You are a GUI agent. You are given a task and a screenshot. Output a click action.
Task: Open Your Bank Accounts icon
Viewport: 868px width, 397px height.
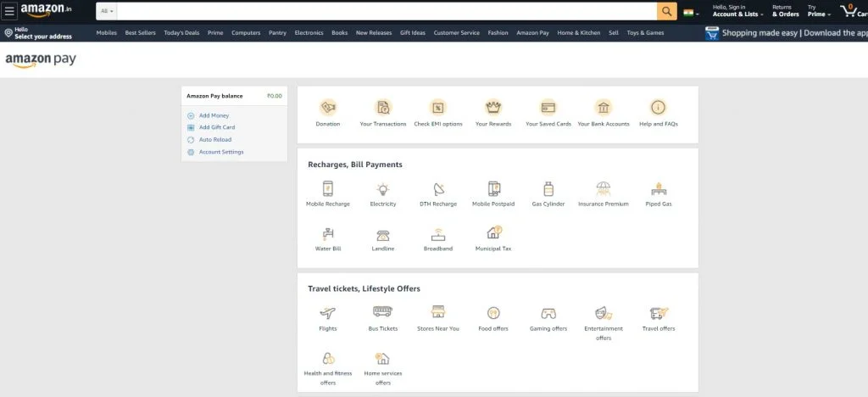tap(604, 107)
